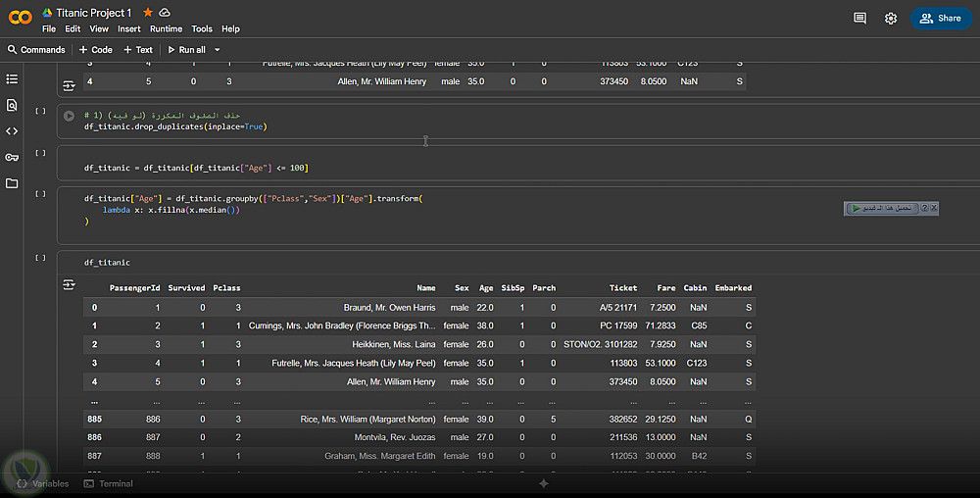This screenshot has width=980, height=498.
Task: Click the notebook title Titanic Project 1
Action: pyautogui.click(x=94, y=13)
